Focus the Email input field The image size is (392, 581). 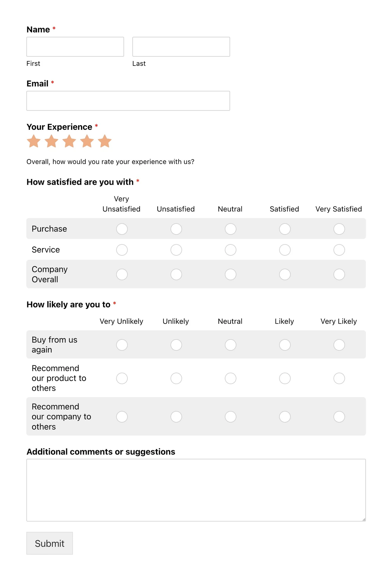(x=128, y=100)
